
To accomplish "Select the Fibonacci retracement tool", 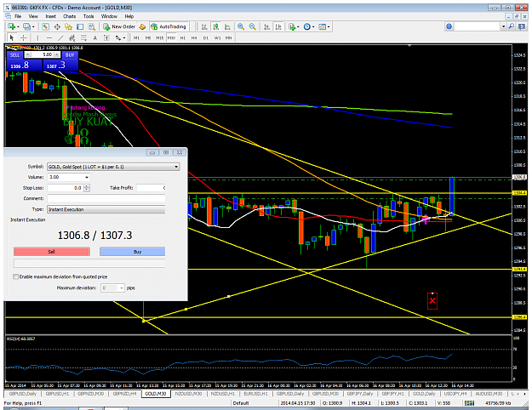I will [83, 37].
